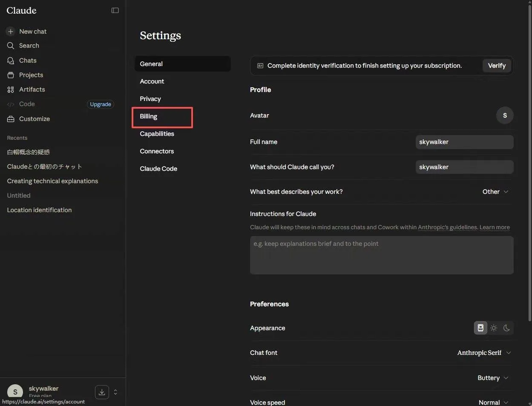Image resolution: width=532 pixels, height=406 pixels.
Task: Open the Voice dropdown showing Buttery
Action: click(x=493, y=378)
